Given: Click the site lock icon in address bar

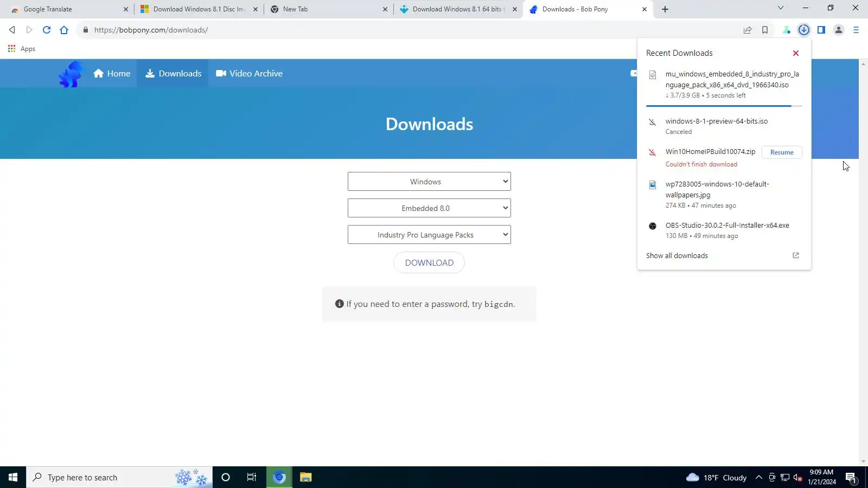Looking at the screenshot, I should click(x=85, y=30).
